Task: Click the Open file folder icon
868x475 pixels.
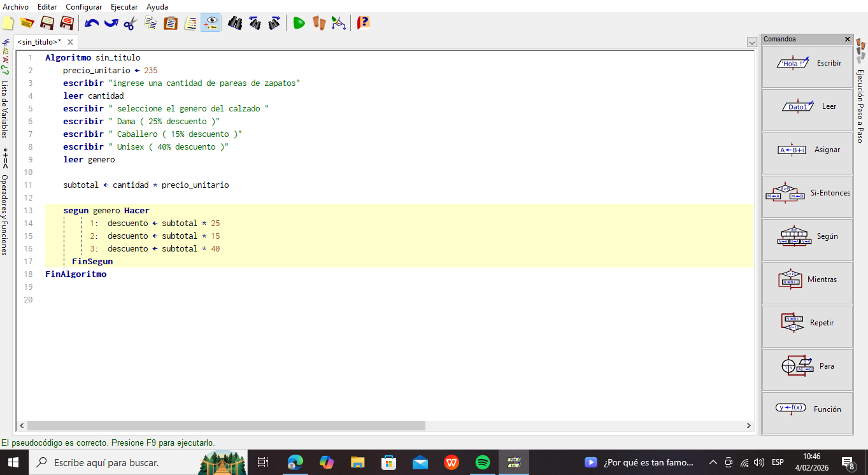Action: point(27,24)
